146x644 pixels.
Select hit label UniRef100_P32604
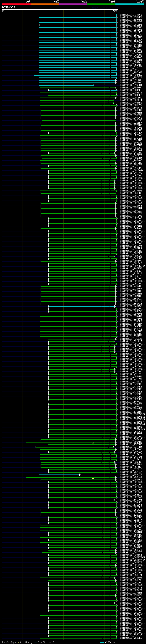131,151
